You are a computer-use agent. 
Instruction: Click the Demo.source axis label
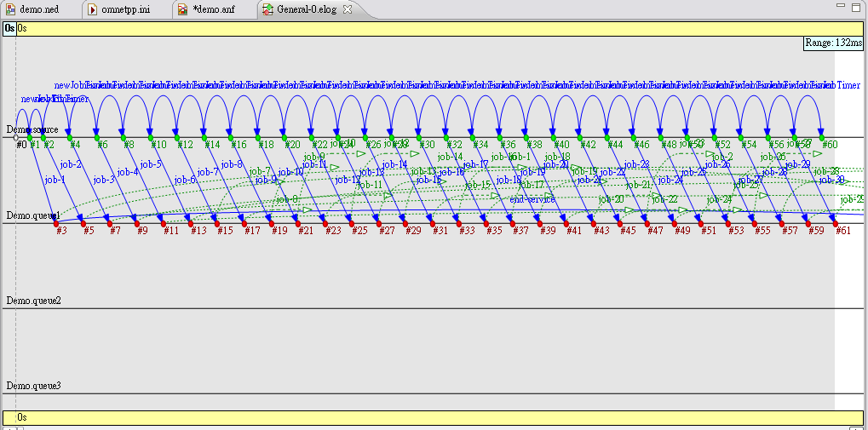[32, 129]
